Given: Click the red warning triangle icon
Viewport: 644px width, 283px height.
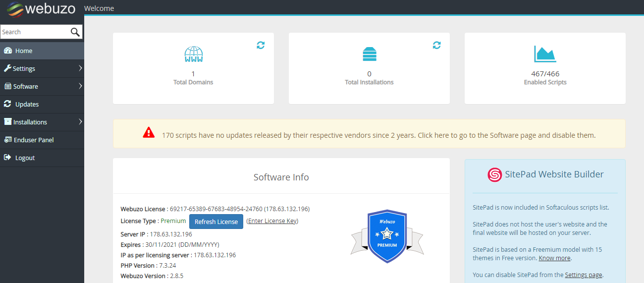Looking at the screenshot, I should (x=149, y=133).
